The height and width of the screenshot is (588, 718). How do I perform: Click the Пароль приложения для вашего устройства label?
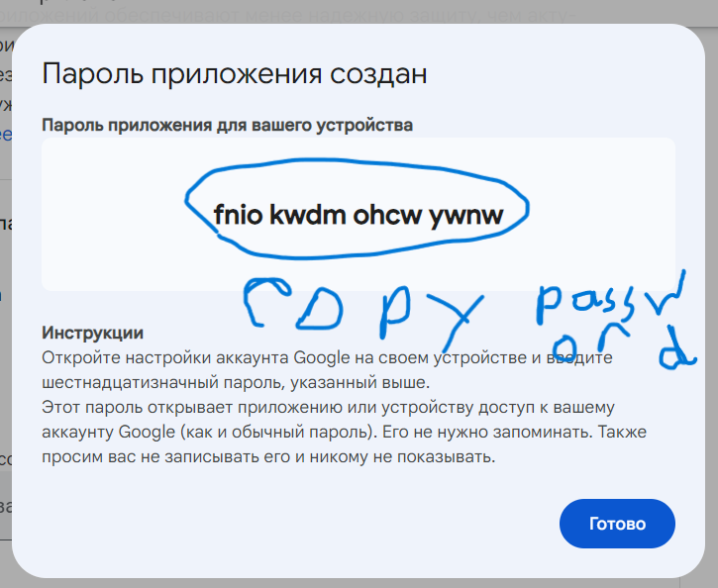click(x=227, y=125)
